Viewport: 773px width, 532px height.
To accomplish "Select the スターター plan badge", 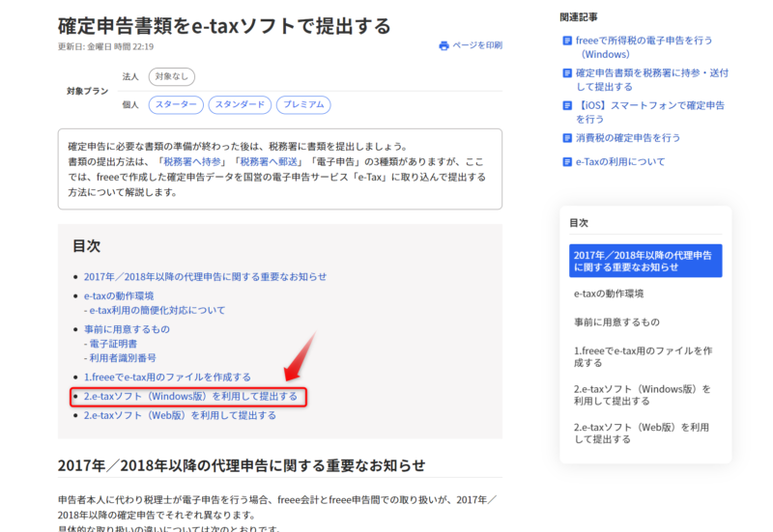I will 176,104.
